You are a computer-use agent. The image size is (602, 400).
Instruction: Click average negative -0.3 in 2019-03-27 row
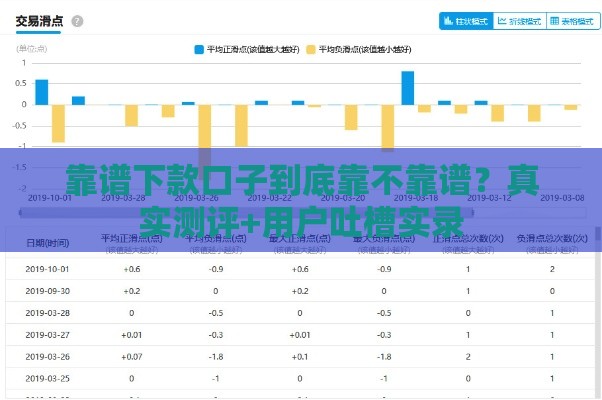(216, 335)
